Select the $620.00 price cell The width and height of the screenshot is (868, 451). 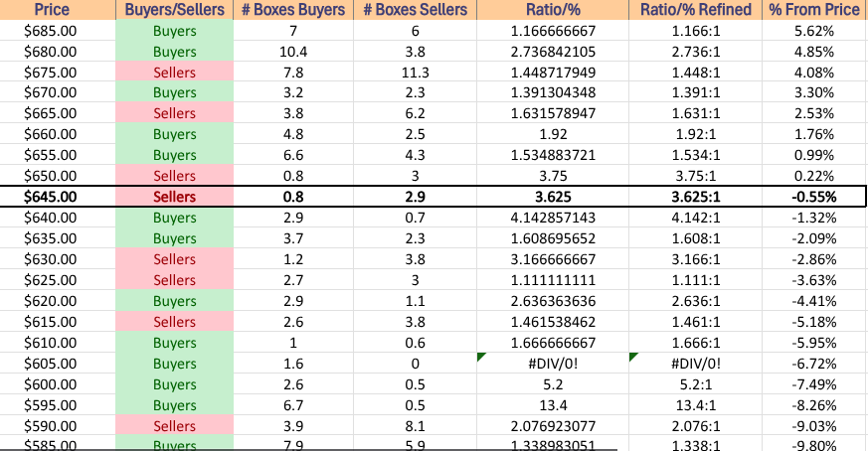[58, 301]
